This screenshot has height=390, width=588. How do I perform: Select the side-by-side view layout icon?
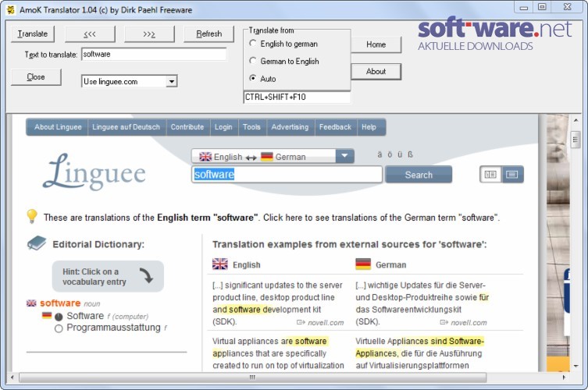click(490, 175)
